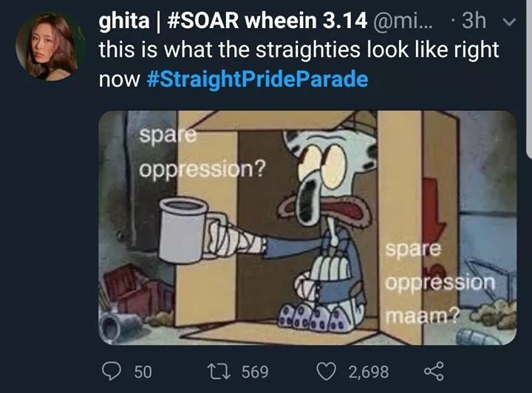
Task: Open the Squidward meme image
Action: tap(307, 228)
